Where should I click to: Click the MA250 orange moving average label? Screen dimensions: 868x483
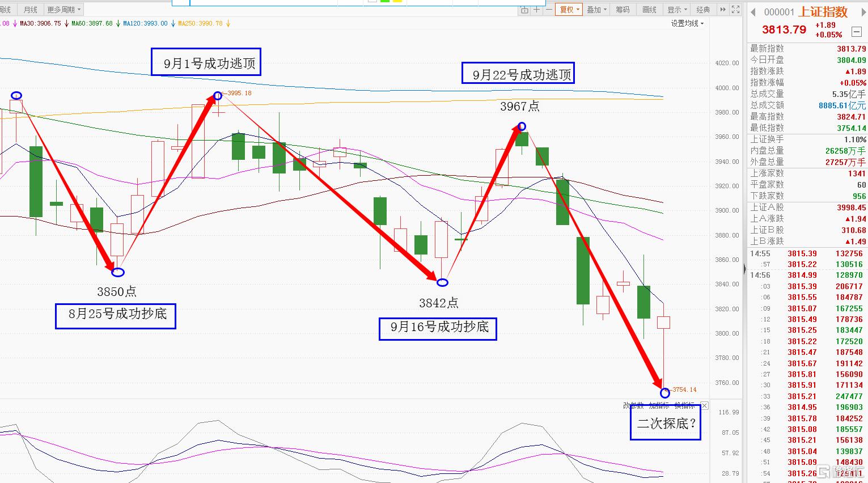200,24
